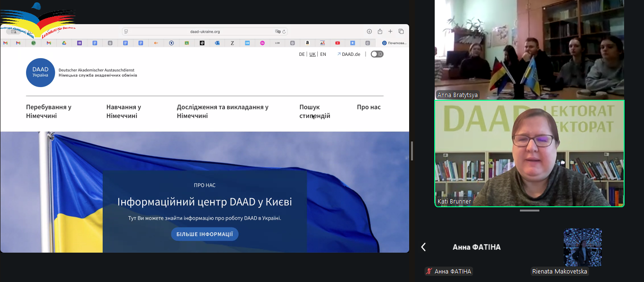
Task: Open the 'Навчання у Німеччині' menu
Action: 124,111
